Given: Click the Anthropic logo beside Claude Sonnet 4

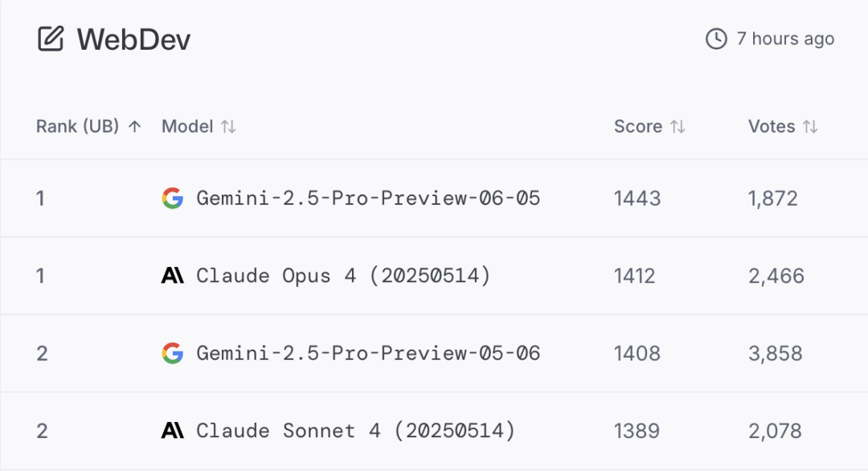Looking at the screenshot, I should coord(172,431).
